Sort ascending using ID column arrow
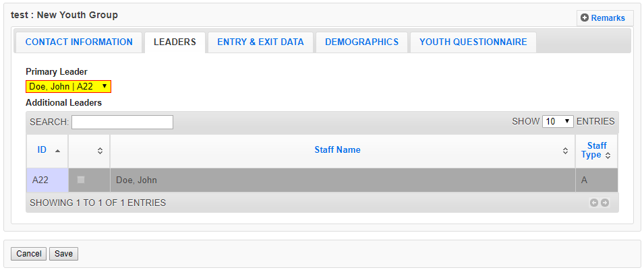Screen dimensions: 644x272 [57, 151]
